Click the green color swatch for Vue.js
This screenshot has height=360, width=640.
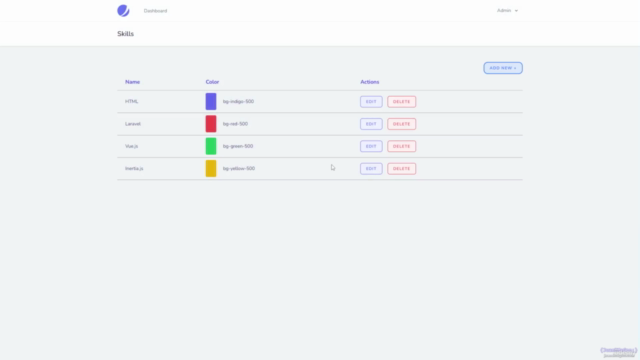[211, 146]
